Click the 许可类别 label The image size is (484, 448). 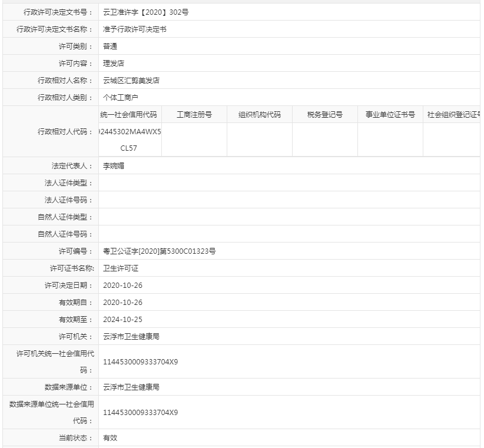[76, 47]
